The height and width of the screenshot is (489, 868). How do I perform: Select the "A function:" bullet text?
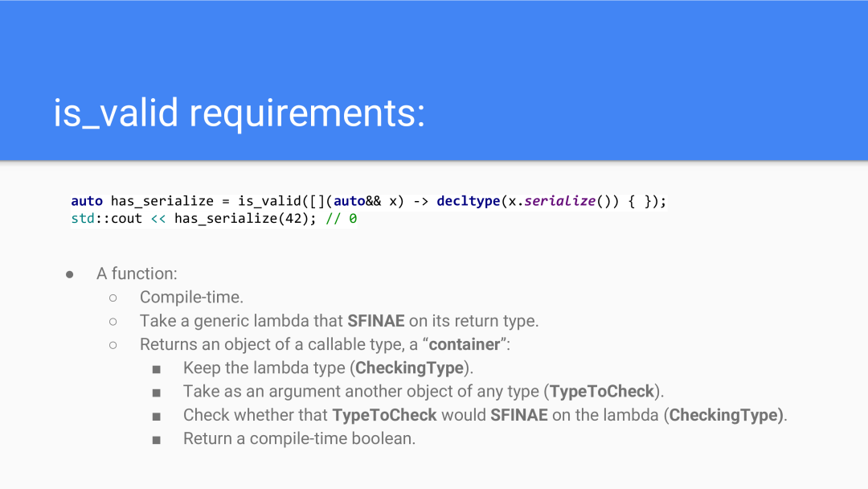(137, 273)
